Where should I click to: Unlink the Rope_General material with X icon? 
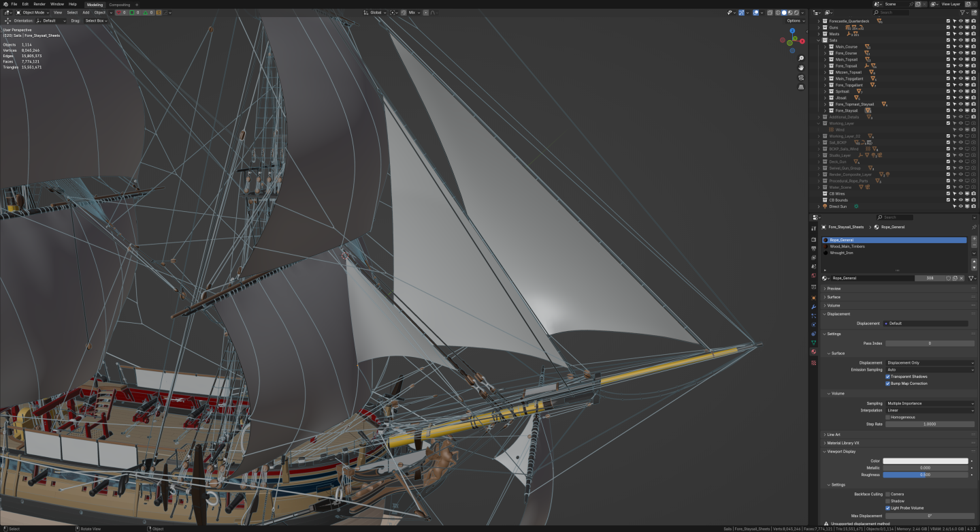[962, 278]
